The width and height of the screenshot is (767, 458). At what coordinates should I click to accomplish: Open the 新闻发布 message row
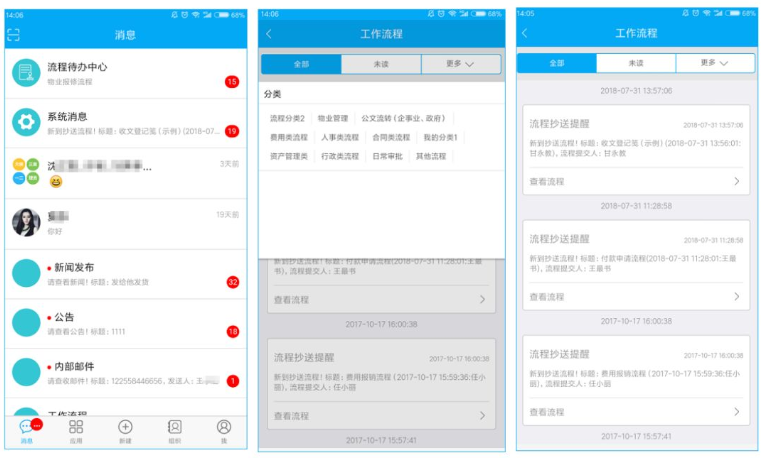pos(125,273)
